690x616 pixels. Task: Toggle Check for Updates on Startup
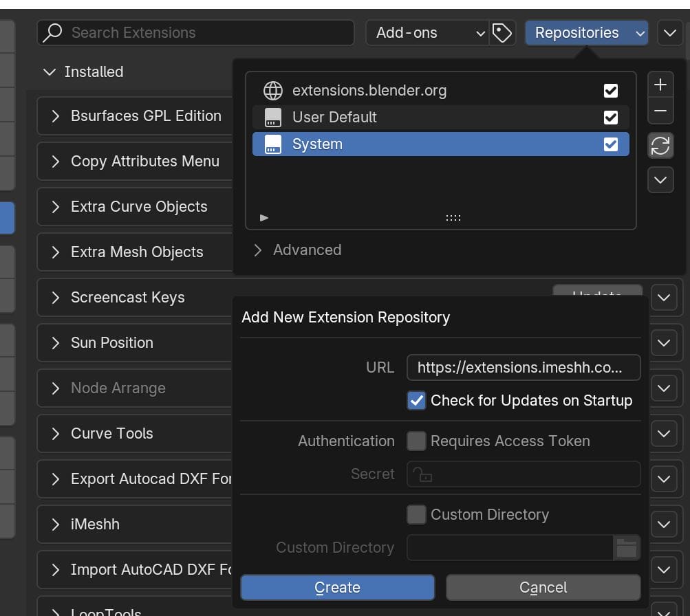[x=416, y=401]
